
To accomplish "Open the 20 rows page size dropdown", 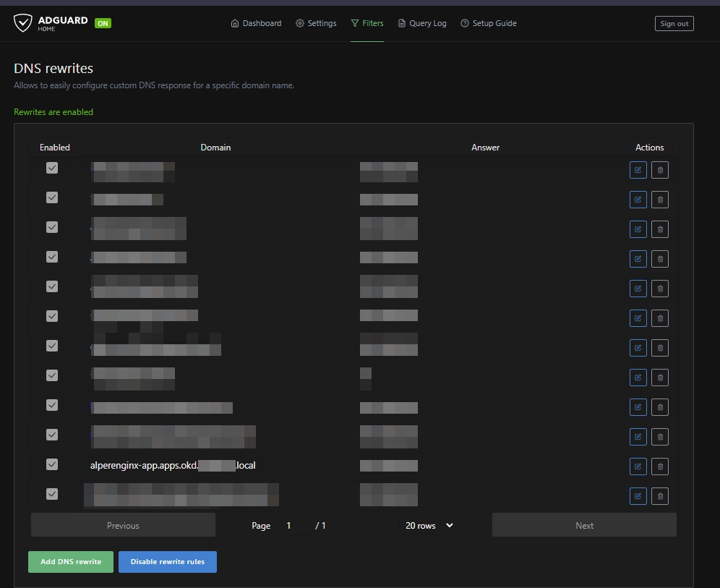I will pos(429,526).
